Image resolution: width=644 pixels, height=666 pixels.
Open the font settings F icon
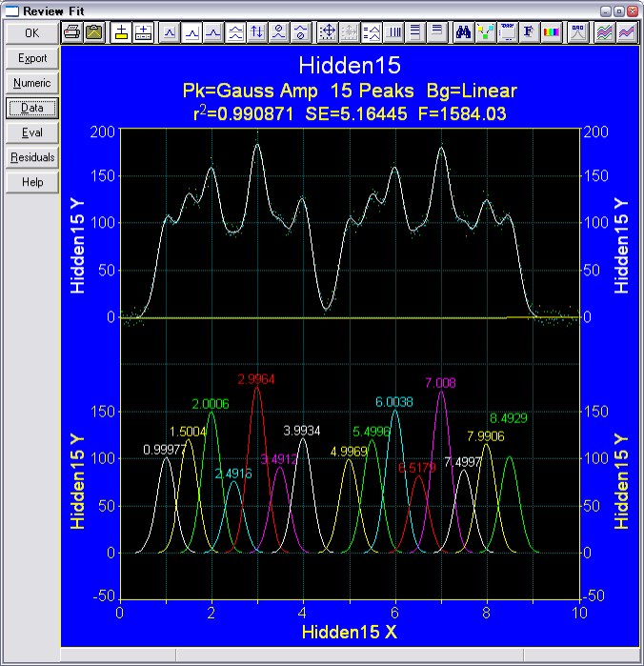(529, 32)
